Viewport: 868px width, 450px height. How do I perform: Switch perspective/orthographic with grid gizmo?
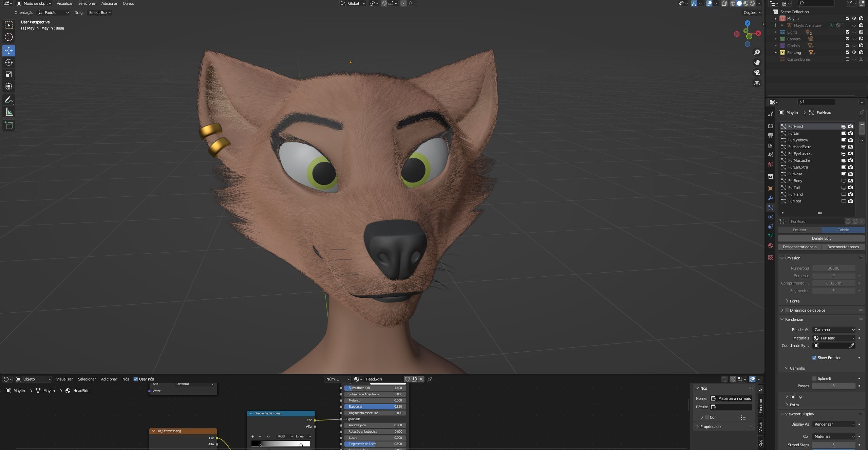click(757, 83)
